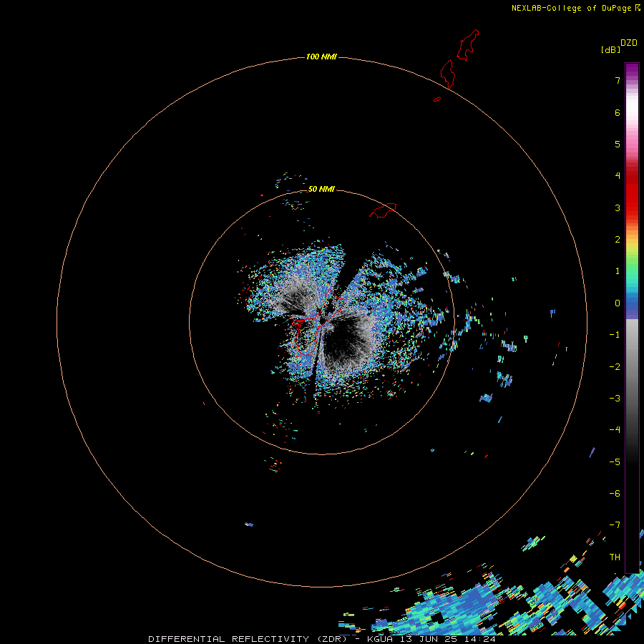Click the -1 value on the color scale

(615, 335)
